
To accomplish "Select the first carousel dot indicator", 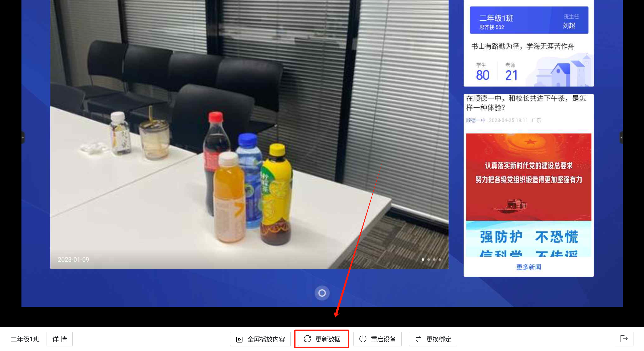I will coord(423,260).
